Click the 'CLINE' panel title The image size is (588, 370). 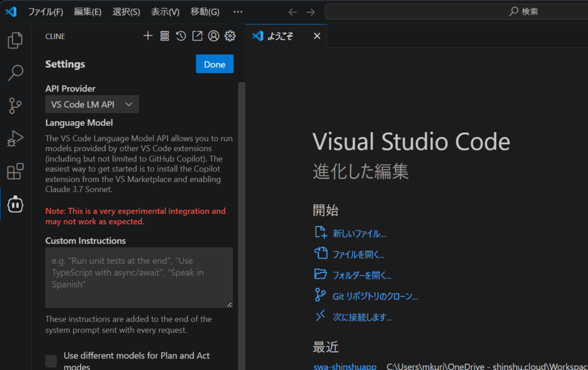[55, 36]
